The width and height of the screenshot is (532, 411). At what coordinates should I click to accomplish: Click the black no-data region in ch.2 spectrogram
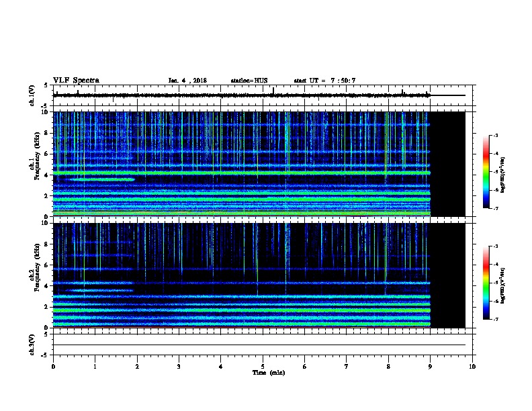coord(448,275)
